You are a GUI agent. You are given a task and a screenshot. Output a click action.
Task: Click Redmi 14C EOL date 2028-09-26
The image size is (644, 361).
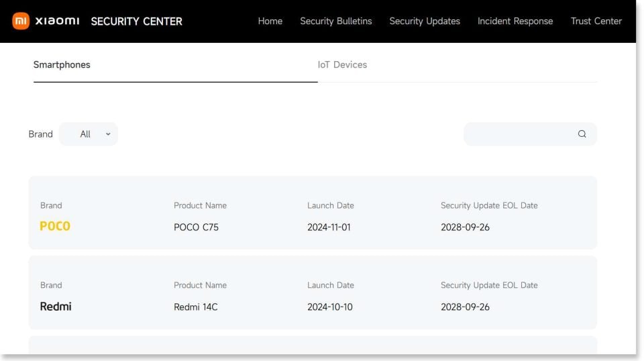[465, 307]
